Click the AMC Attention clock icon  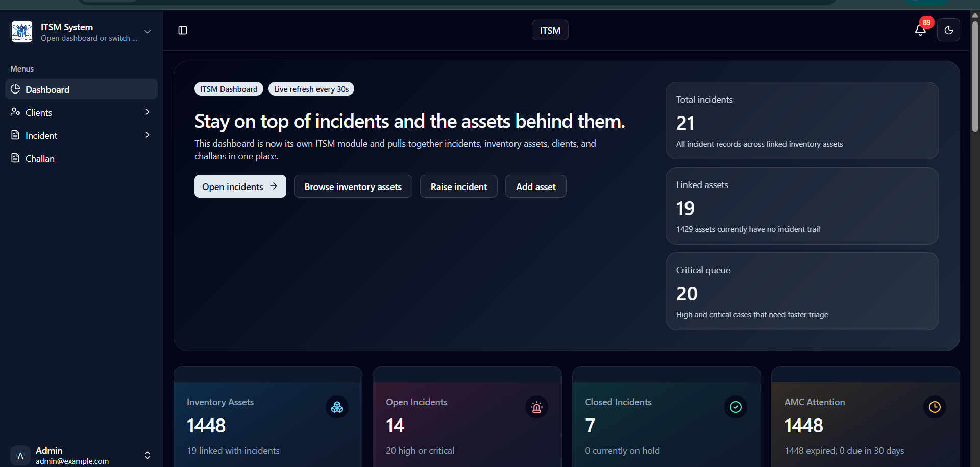[x=935, y=407]
